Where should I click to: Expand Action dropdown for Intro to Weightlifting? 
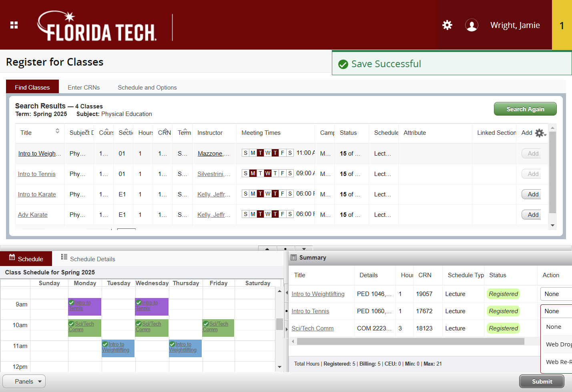click(x=556, y=294)
